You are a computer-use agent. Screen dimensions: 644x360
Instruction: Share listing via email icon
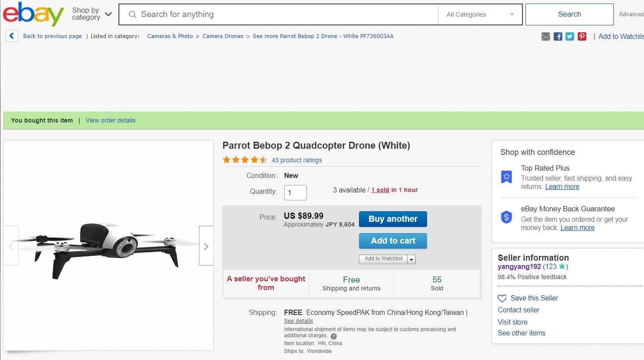tap(546, 37)
